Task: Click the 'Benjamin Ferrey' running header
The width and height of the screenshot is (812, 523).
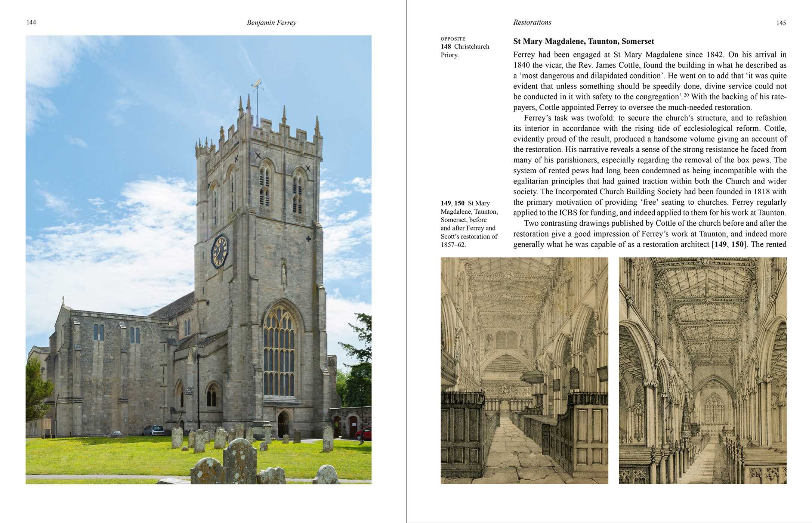Action: pyautogui.click(x=271, y=23)
